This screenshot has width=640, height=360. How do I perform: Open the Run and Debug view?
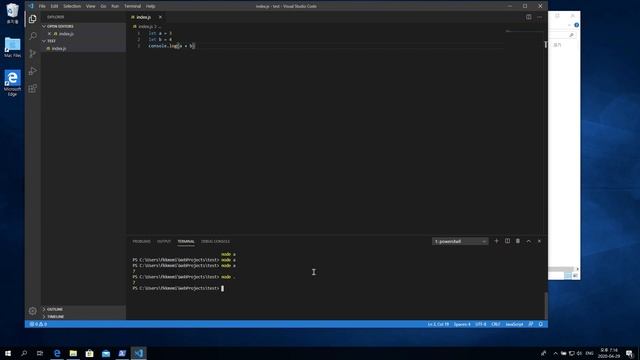(x=33, y=71)
